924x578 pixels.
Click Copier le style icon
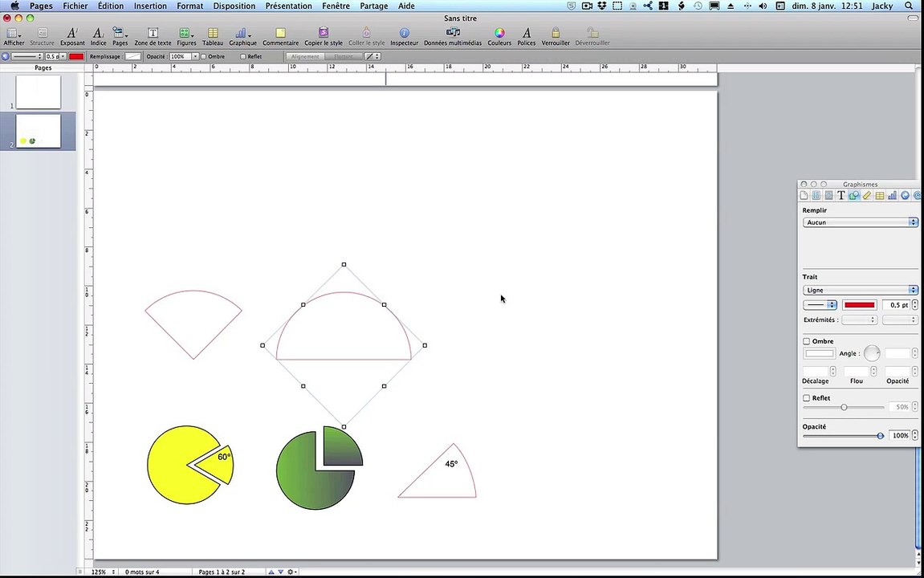pos(324,32)
